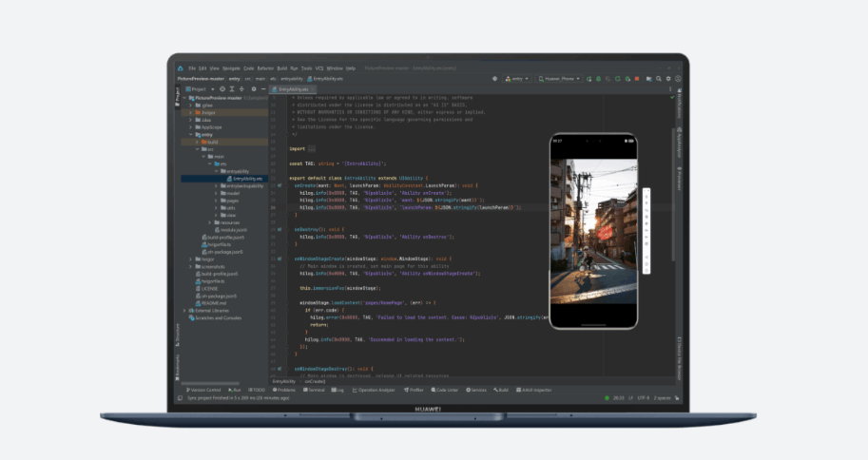The width and height of the screenshot is (868, 460).
Task: Click the crosshair icon left of entry dropdown
Action: [495, 79]
